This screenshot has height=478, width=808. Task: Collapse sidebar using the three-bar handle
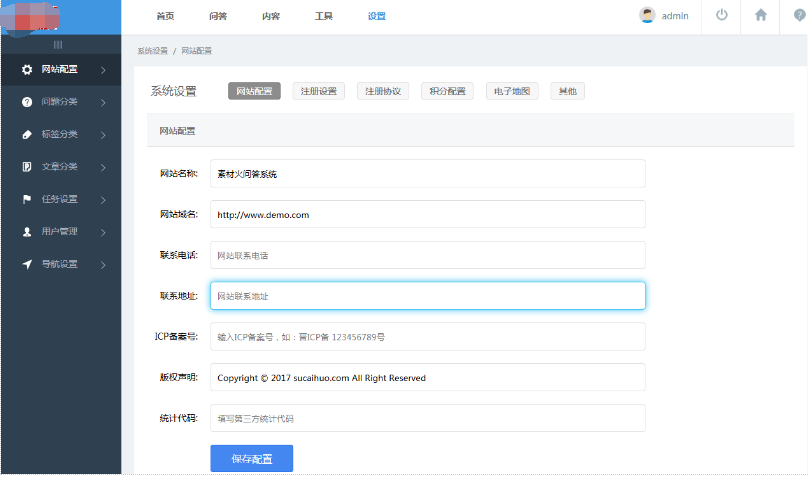click(58, 45)
